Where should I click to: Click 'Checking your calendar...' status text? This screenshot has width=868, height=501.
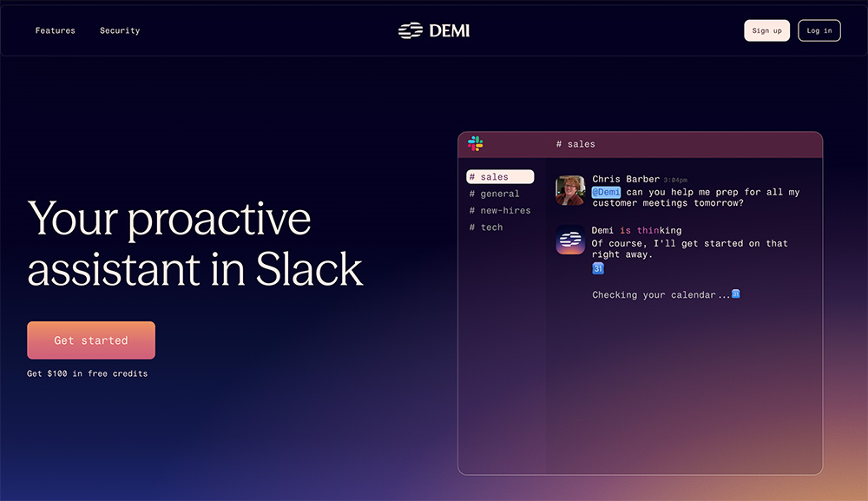tap(661, 295)
